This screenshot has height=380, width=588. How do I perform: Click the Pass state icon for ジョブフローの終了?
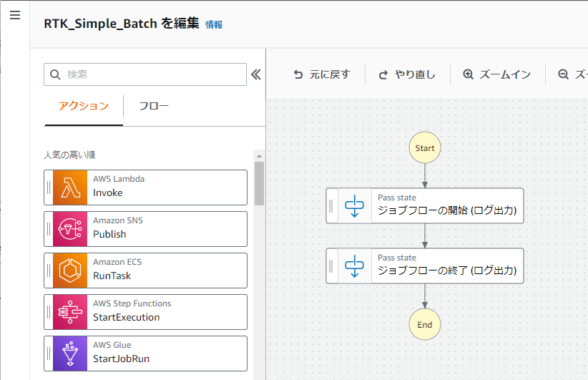pos(354,266)
